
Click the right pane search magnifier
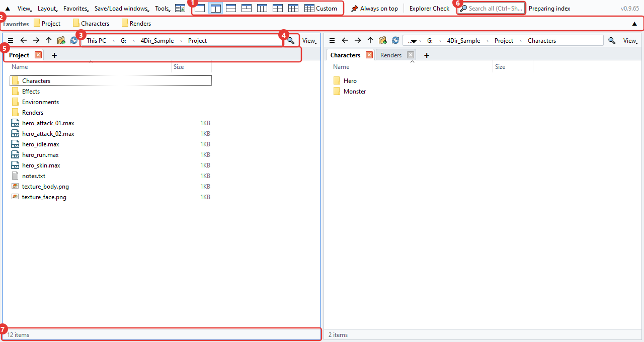point(612,41)
